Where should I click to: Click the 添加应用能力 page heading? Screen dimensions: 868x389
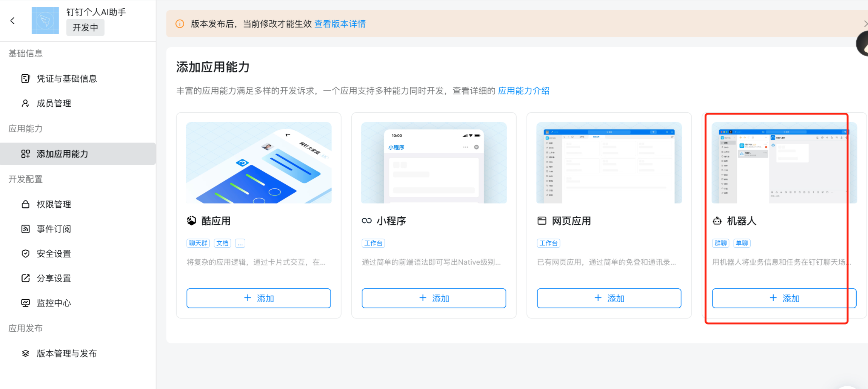[x=213, y=67]
